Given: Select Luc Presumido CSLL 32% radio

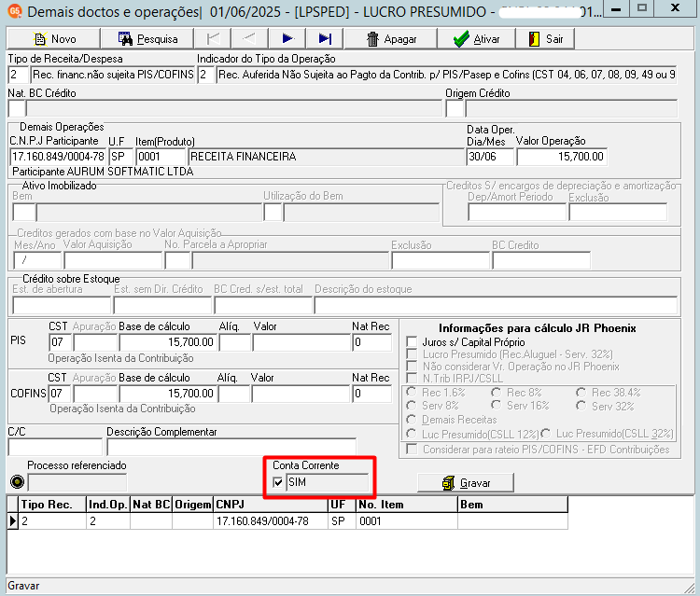Looking at the screenshot, I should point(546,434).
